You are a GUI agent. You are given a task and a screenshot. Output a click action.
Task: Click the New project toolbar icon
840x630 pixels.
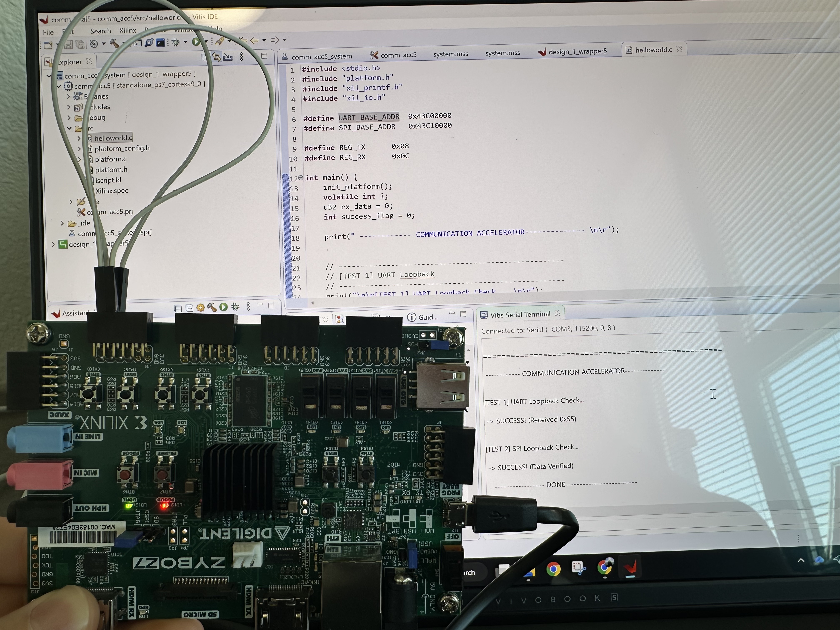tap(48, 45)
